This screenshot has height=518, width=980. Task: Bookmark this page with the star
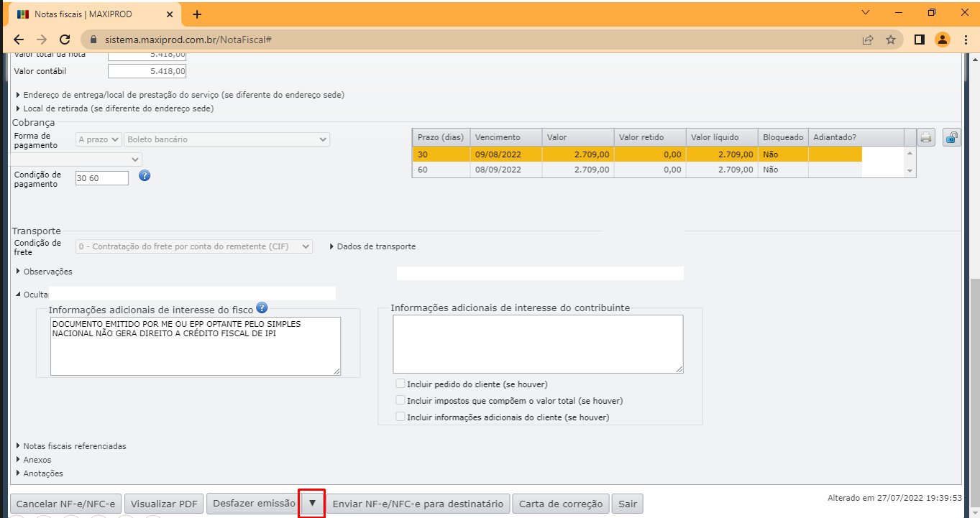click(x=891, y=40)
